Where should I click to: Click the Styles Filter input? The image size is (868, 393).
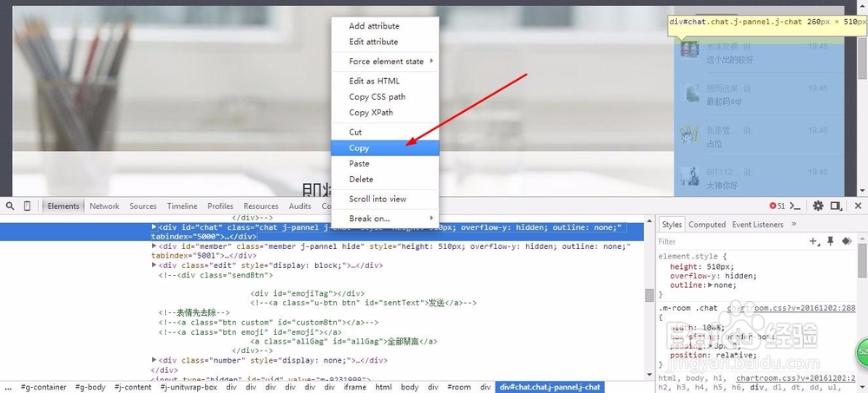tap(731, 241)
